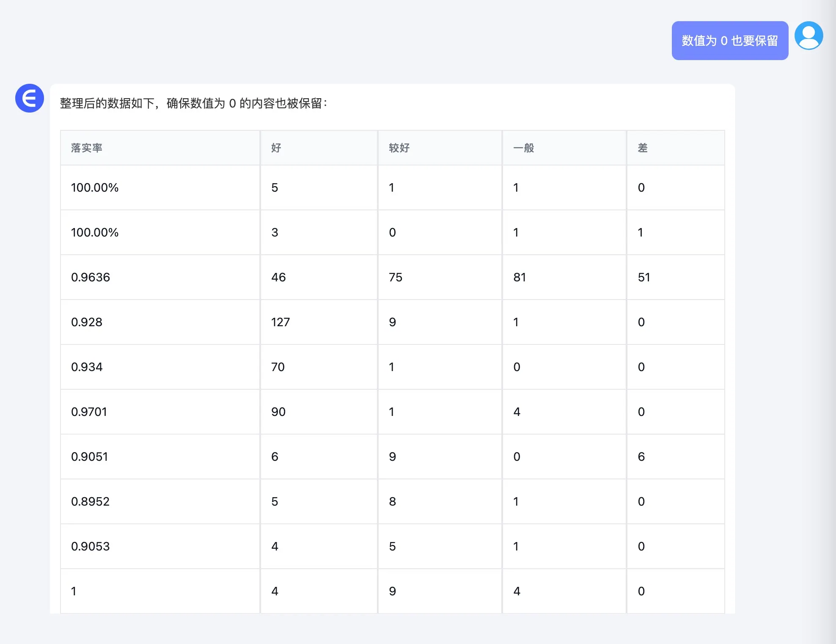The image size is (836, 644).
Task: Select the cell 0.934
Action: (x=160, y=367)
